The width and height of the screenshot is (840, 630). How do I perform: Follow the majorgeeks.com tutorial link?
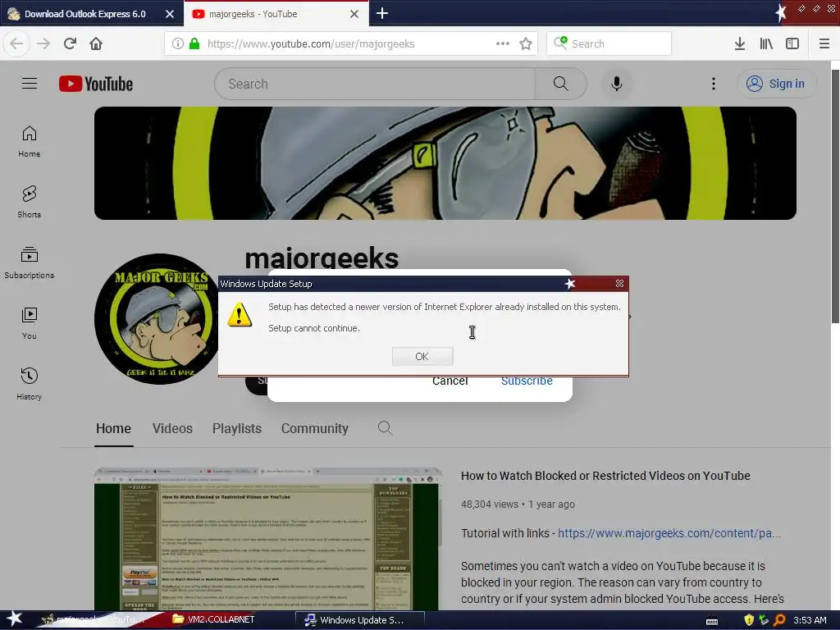[x=669, y=533]
